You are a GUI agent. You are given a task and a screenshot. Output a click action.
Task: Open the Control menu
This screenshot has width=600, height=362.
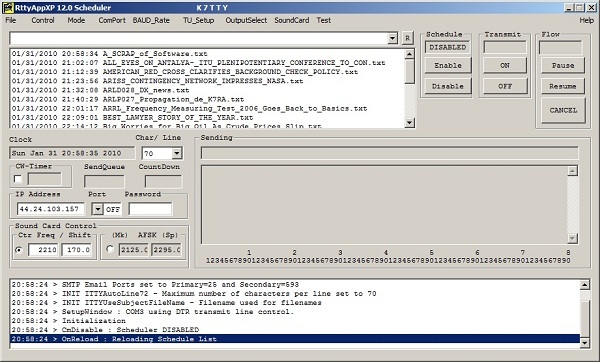[x=42, y=20]
